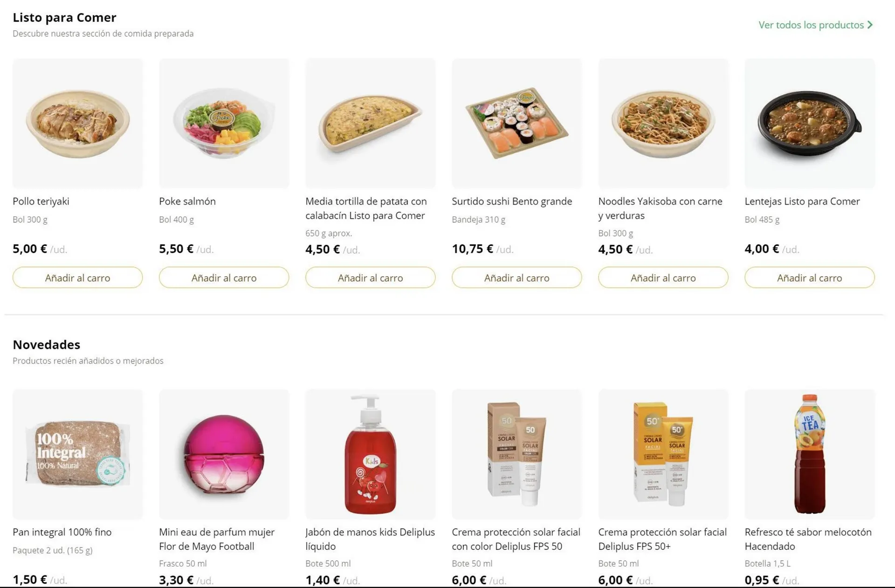
Task: Open Ver todos los productos link
Action: 811,25
